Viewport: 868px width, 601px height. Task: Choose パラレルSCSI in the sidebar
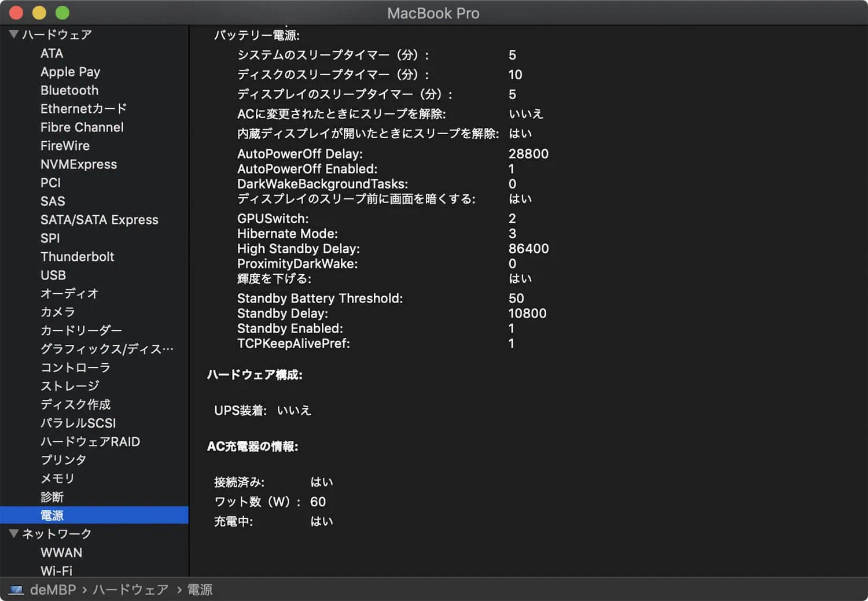[78, 423]
